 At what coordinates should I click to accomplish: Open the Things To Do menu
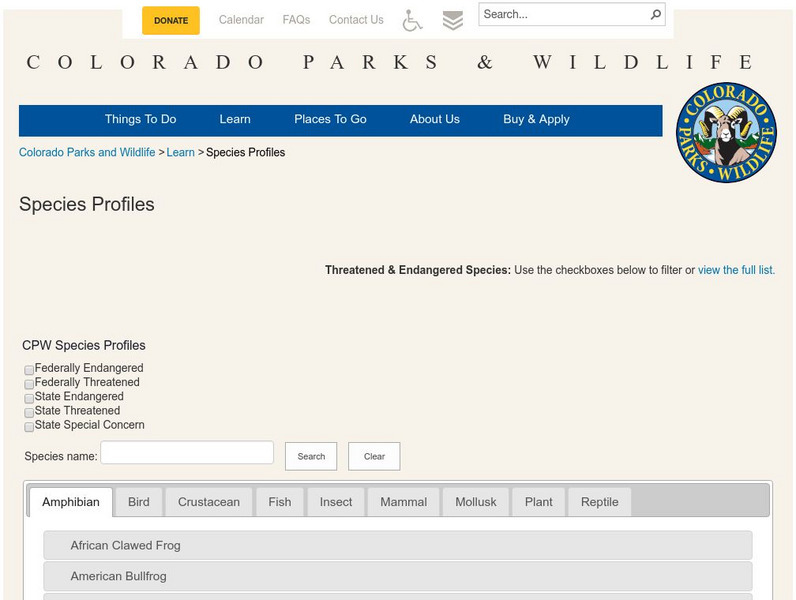click(141, 119)
